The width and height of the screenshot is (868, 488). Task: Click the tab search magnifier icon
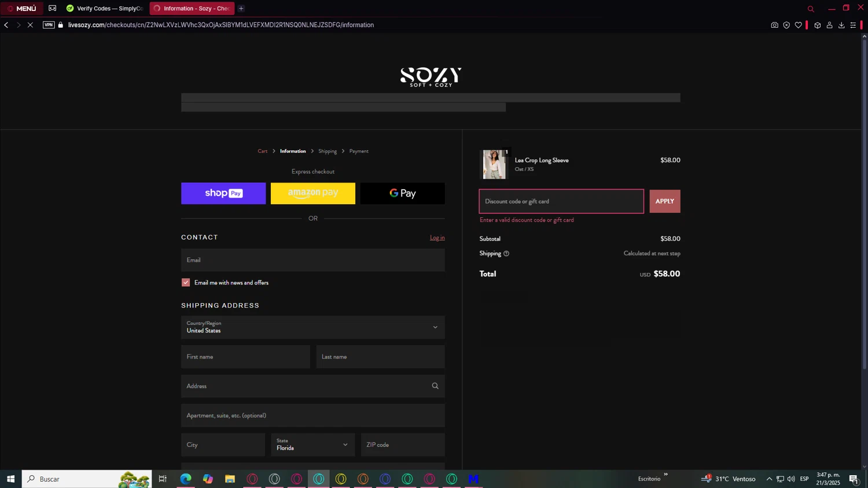tap(811, 9)
